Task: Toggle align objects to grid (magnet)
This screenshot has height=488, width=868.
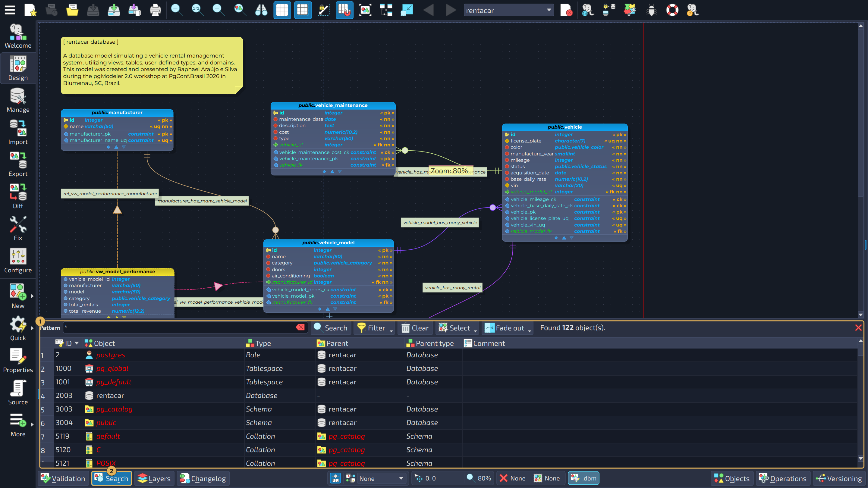Action: click(344, 10)
